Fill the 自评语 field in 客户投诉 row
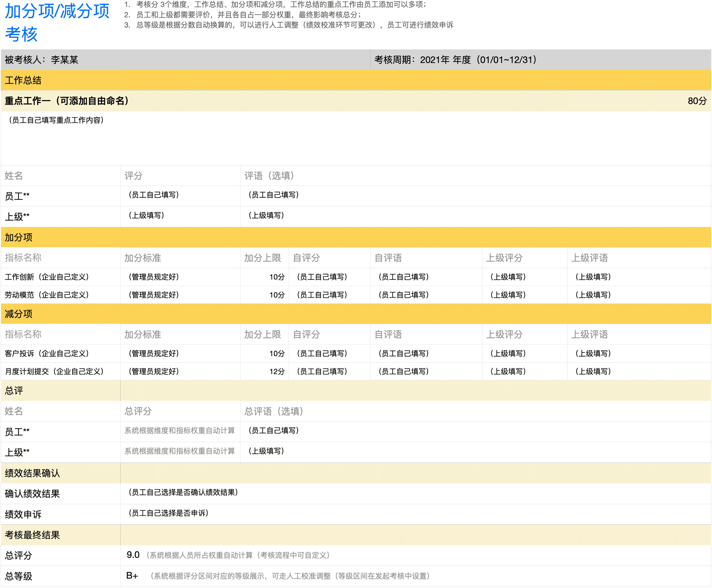Image resolution: width=712 pixels, height=588 pixels. click(426, 354)
